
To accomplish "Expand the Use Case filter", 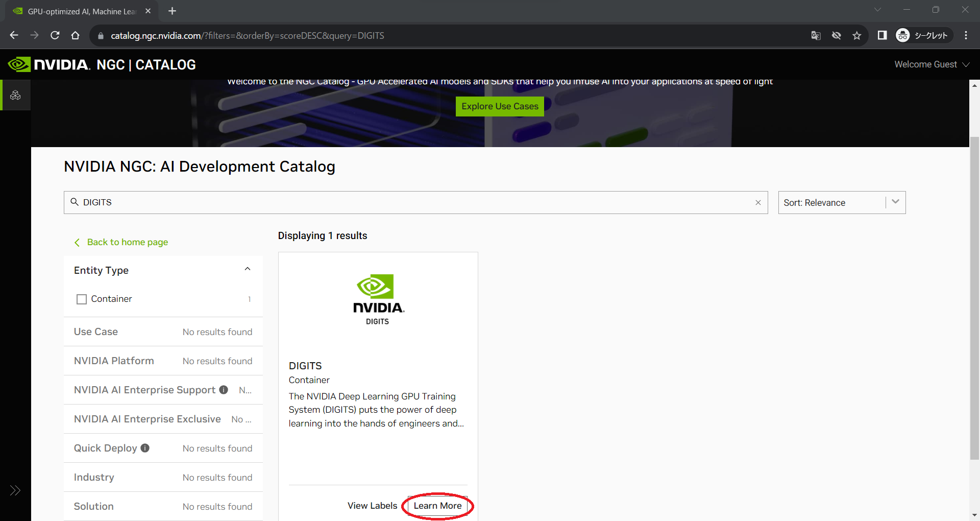I will coord(163,332).
